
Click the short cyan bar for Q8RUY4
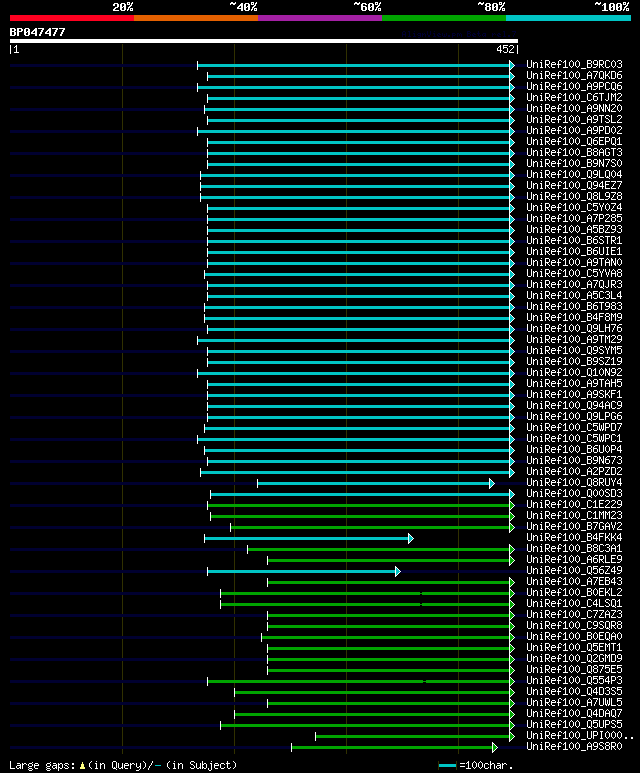point(373,483)
